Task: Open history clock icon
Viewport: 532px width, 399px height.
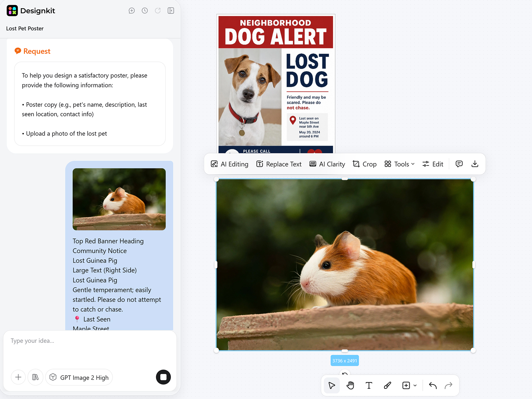Action: point(145,11)
